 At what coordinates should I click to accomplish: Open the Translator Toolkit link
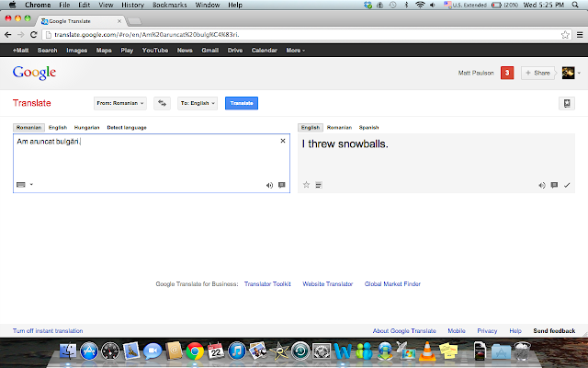pyautogui.click(x=267, y=284)
